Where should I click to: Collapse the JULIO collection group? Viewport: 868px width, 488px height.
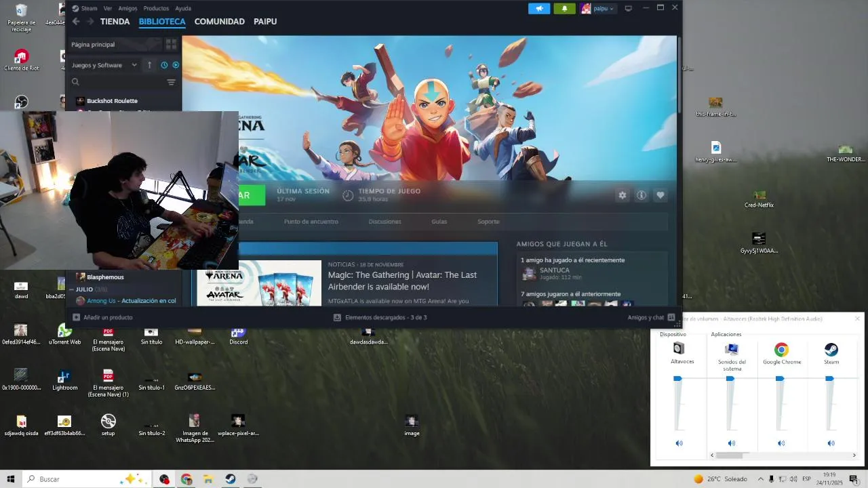(x=71, y=289)
